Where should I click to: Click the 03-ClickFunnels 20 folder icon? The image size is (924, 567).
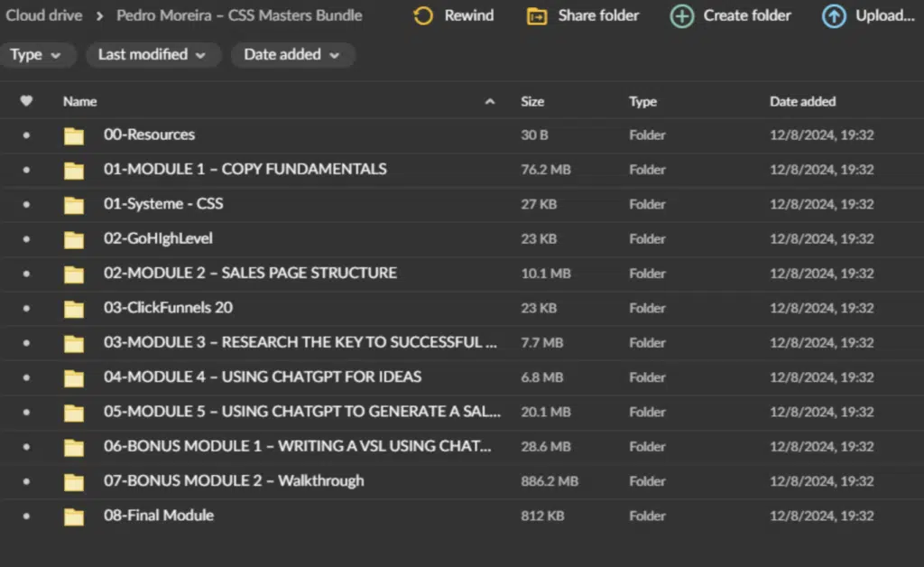click(74, 309)
